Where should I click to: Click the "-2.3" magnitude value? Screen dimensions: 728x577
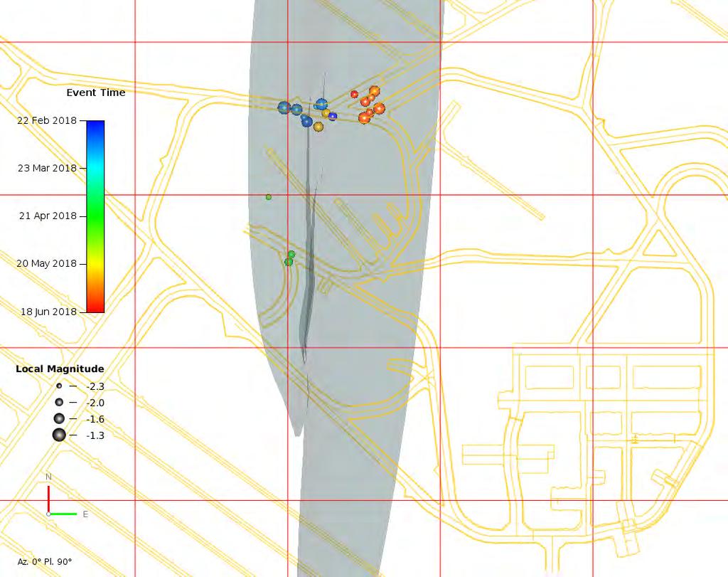(95, 386)
